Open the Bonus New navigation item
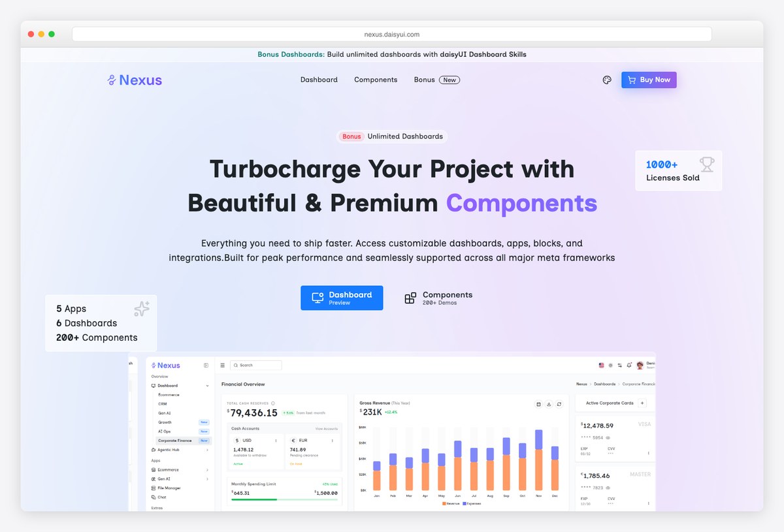Image resolution: width=784 pixels, height=532 pixels. 437,80
